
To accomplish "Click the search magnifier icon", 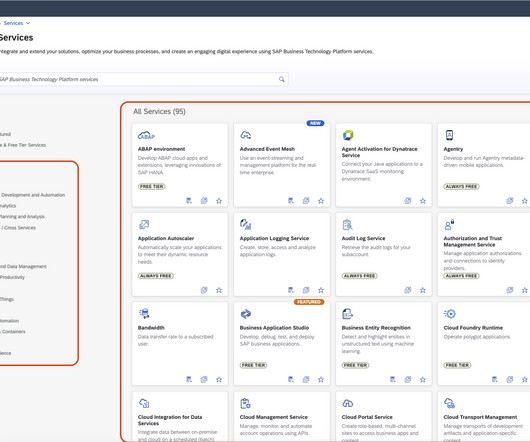I will pos(282,79).
